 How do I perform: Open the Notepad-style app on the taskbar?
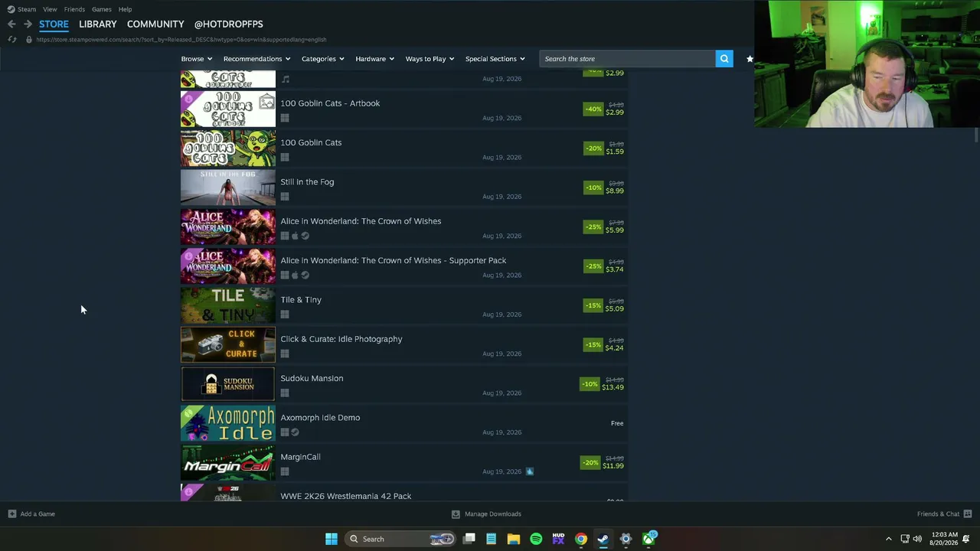tap(492, 539)
